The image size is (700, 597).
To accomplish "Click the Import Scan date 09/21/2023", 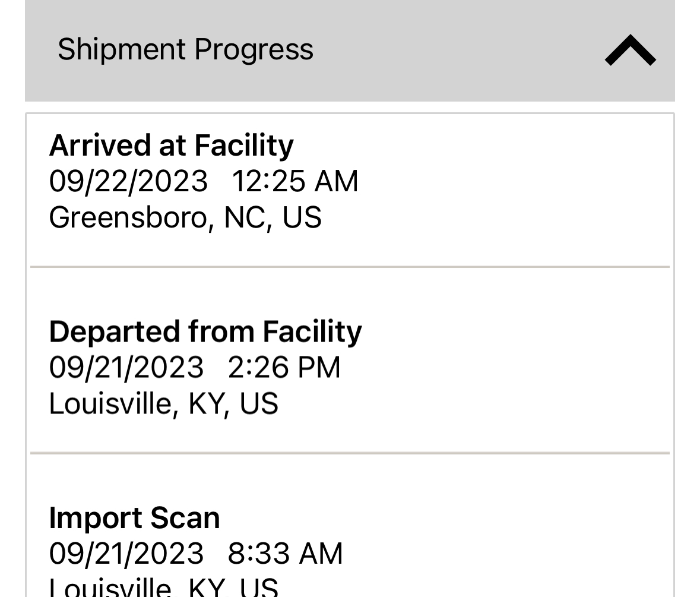I will point(126,554).
